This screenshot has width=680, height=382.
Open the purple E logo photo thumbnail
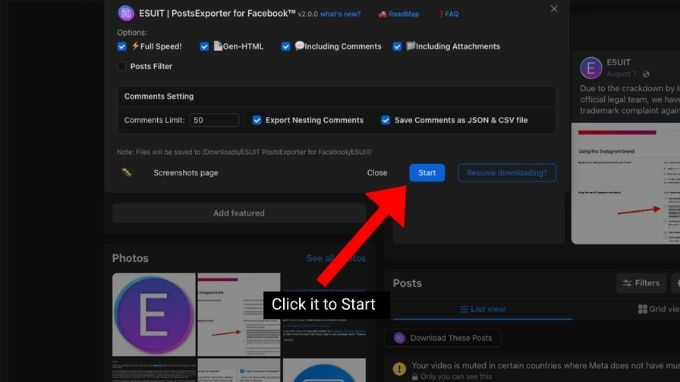[154, 314]
